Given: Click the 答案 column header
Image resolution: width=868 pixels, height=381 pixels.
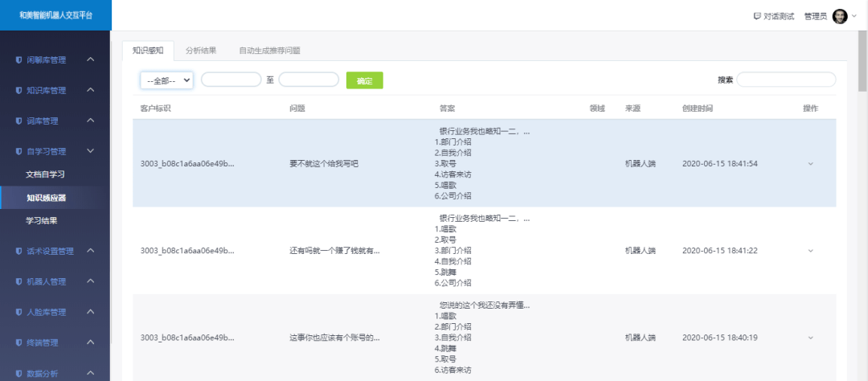Looking at the screenshot, I should pyautogui.click(x=448, y=108).
